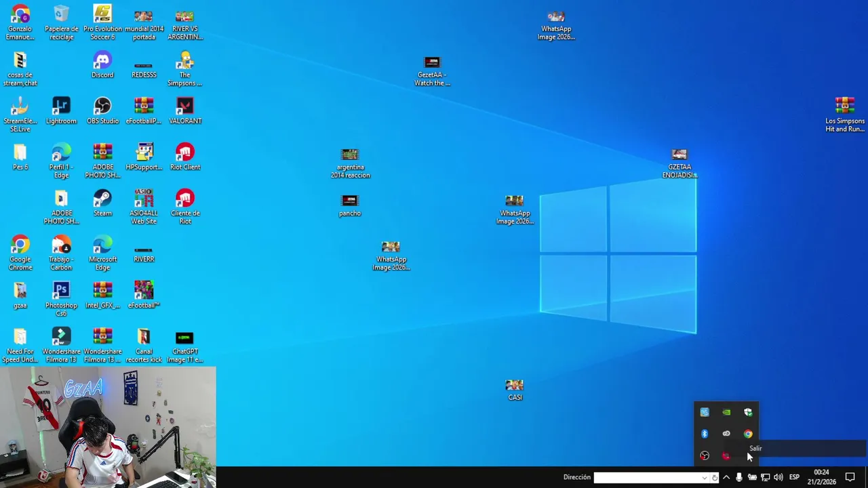Select the eFootballP archive file
868x488 pixels.
point(144,111)
